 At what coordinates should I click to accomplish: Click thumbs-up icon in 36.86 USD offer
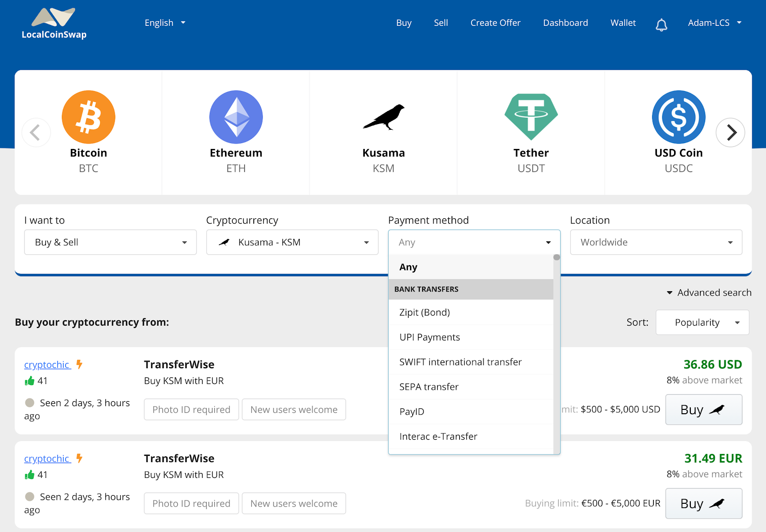[30, 381]
